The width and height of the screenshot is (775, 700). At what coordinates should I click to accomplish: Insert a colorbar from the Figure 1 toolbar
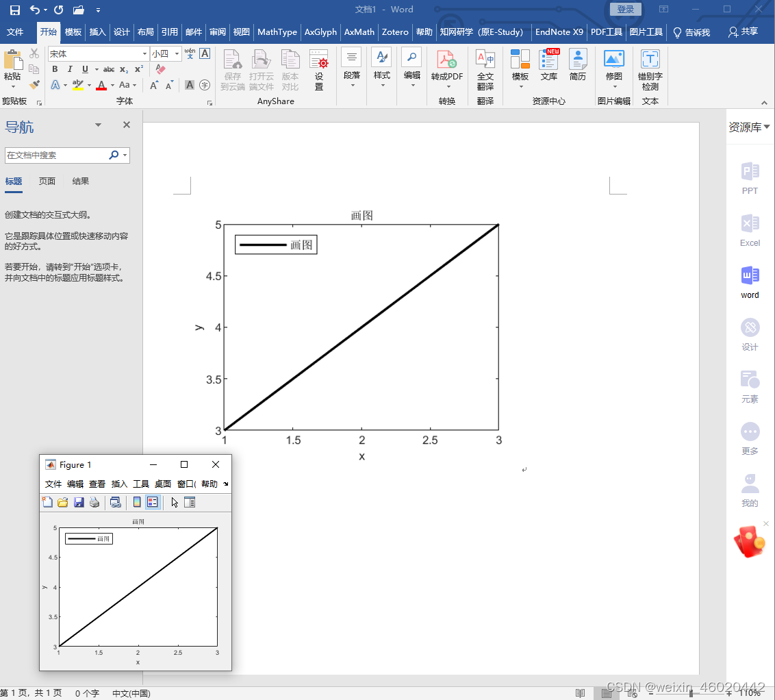[136, 502]
